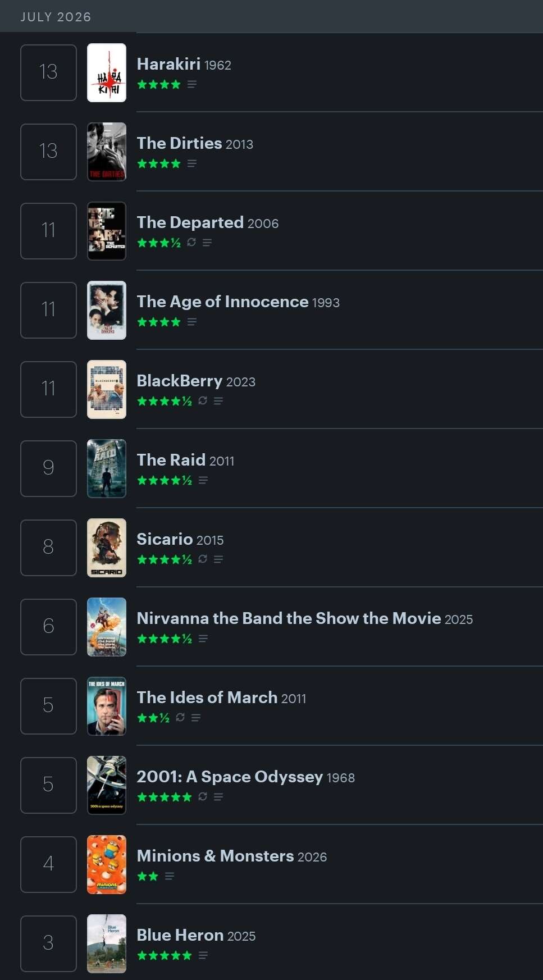543x980 pixels.
Task: Click the rewatch icon for BlackBerry
Action: click(203, 400)
